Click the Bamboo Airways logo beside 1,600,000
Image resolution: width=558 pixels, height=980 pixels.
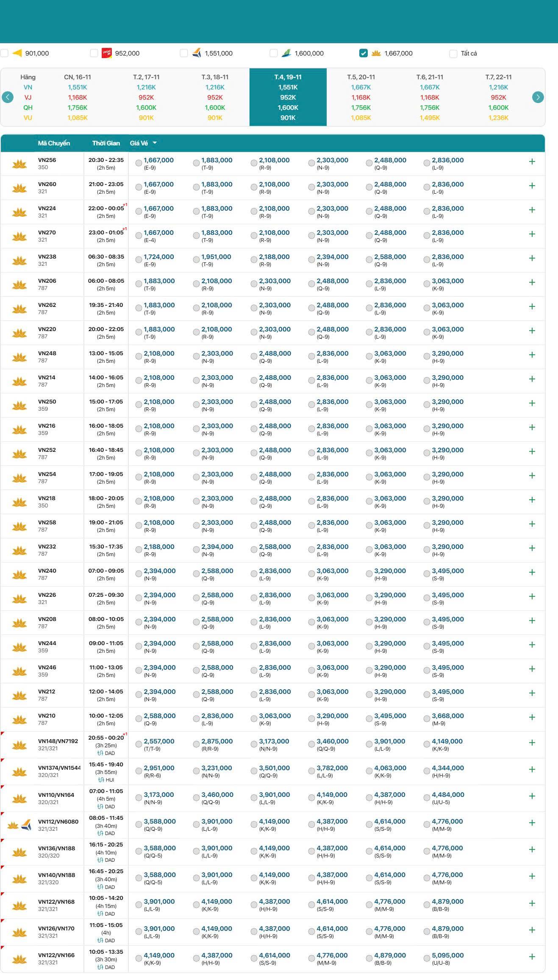[x=286, y=53]
